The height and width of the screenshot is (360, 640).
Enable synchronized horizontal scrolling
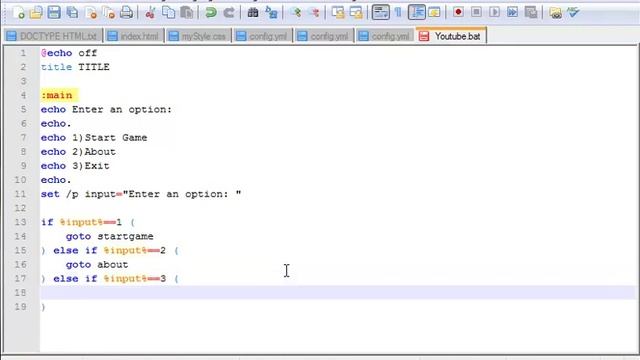pyautogui.click(x=356, y=13)
